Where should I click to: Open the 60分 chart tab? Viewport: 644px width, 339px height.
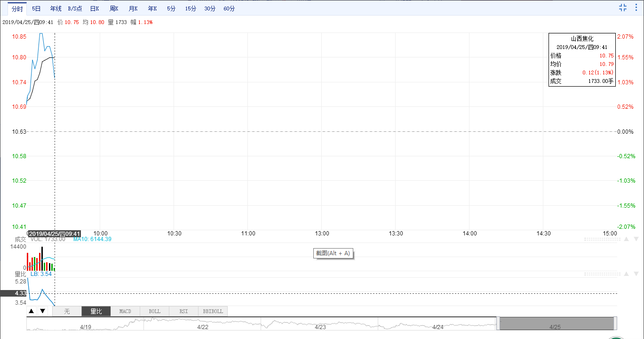point(229,8)
